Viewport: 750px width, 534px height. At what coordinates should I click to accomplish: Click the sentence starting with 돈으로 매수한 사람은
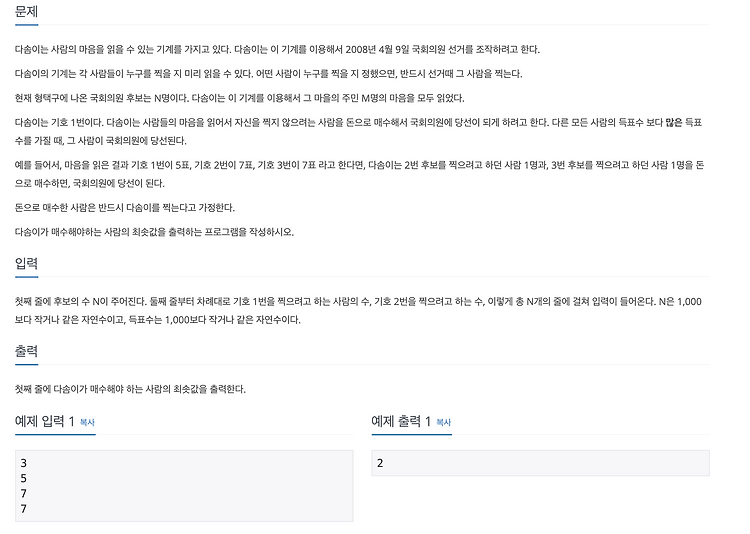click(125, 208)
